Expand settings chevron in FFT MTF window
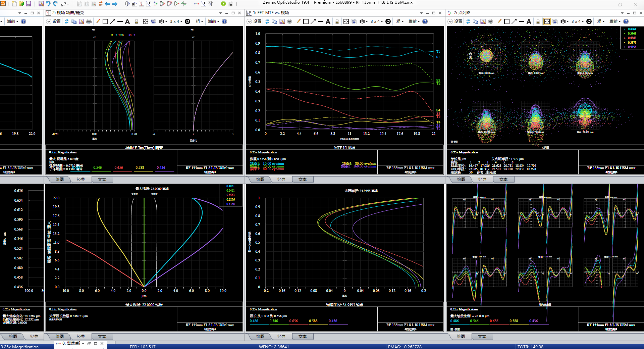This screenshot has height=349, width=644. 249,21
